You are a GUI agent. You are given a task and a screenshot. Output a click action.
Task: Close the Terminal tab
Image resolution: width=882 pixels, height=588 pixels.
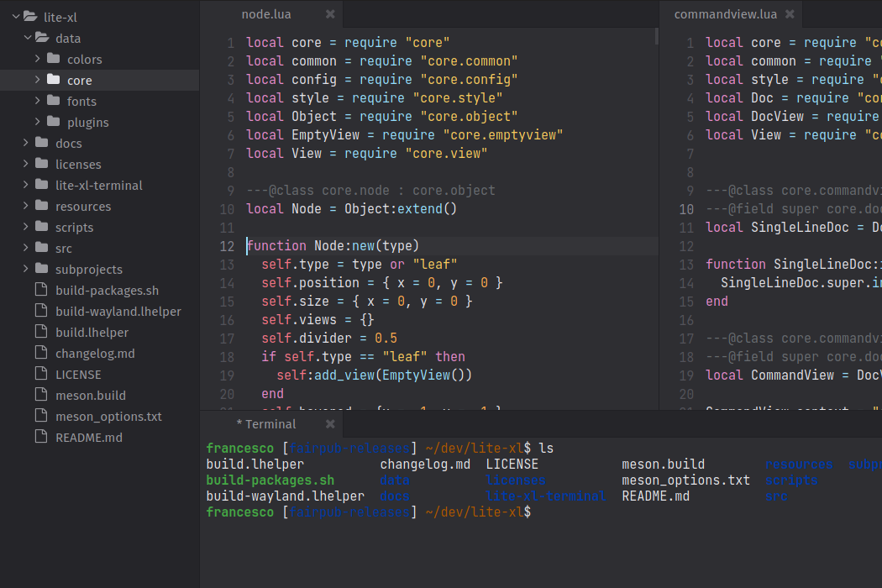(x=330, y=424)
